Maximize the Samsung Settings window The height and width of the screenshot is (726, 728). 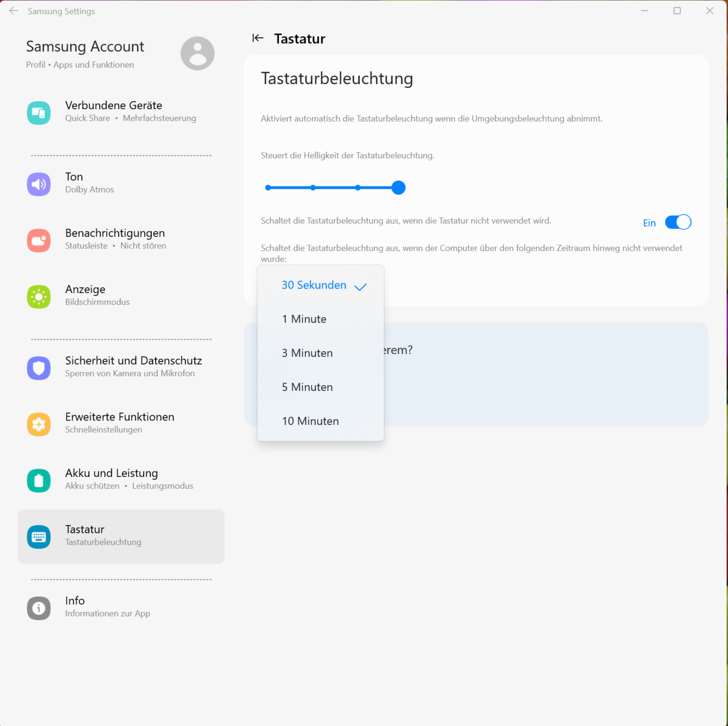click(x=677, y=11)
